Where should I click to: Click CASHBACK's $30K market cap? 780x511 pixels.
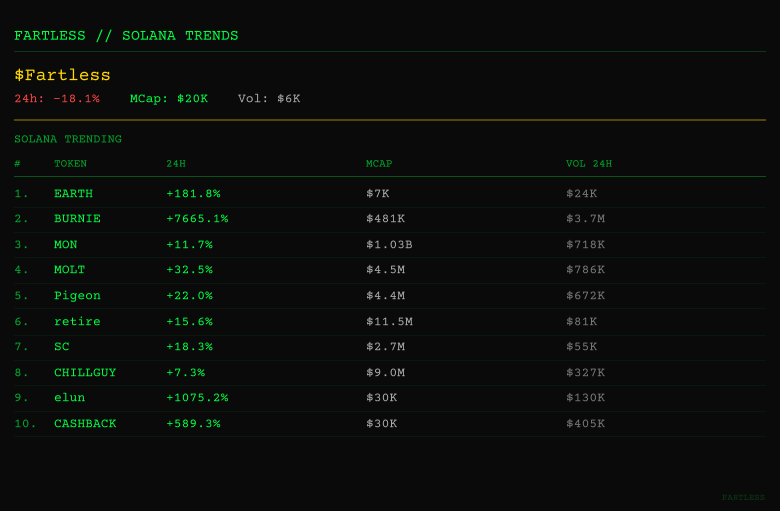point(382,423)
